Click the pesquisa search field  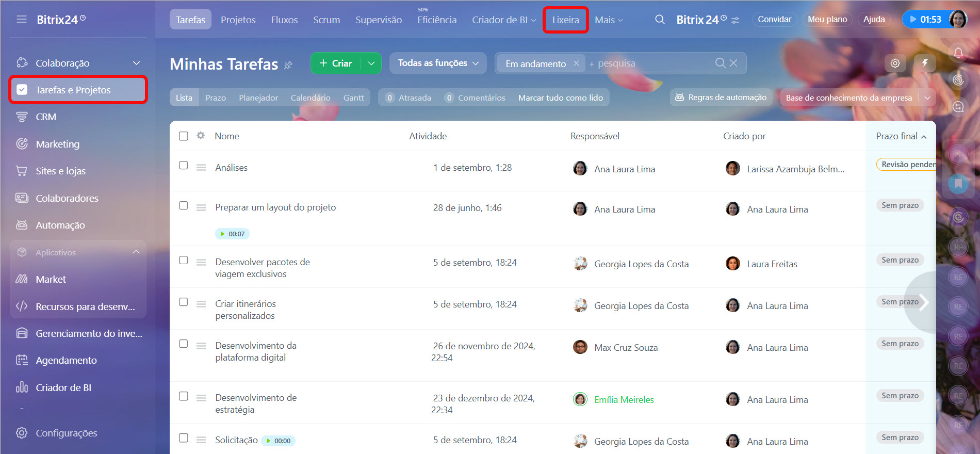(650, 63)
